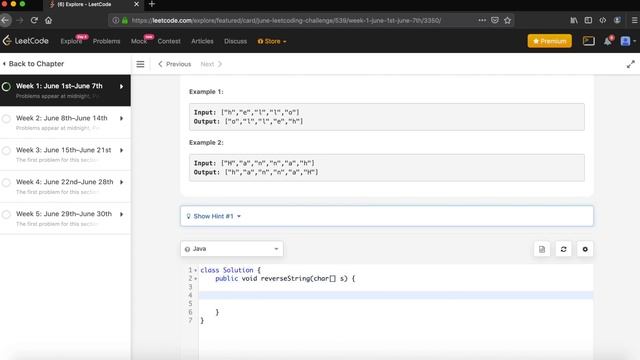Click the "Example 2:" label
This screenshot has width=640, height=360.
(x=206, y=142)
